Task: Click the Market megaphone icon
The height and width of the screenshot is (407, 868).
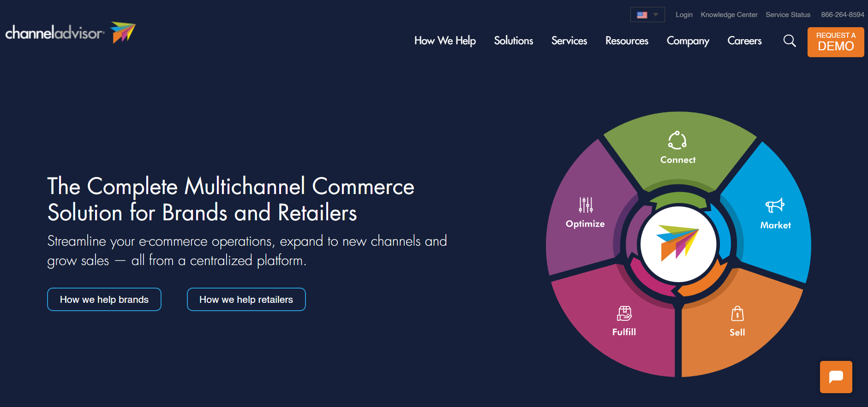Action: (775, 206)
